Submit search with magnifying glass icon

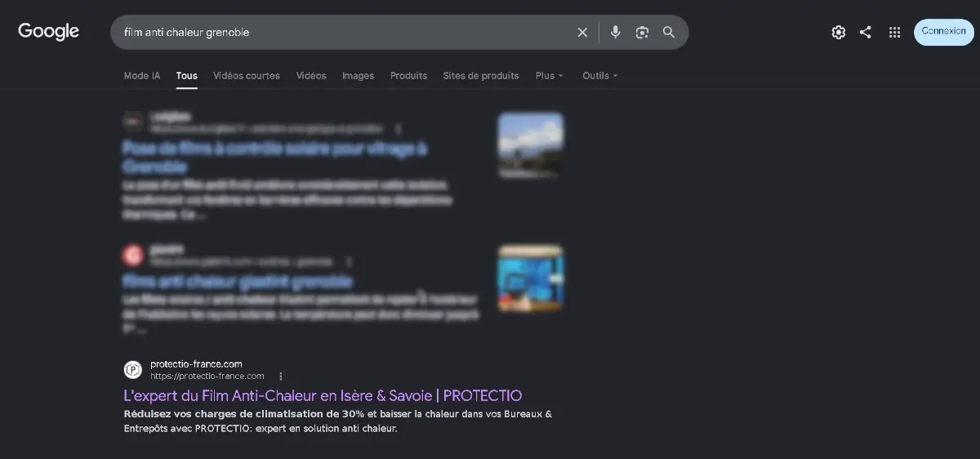click(669, 33)
